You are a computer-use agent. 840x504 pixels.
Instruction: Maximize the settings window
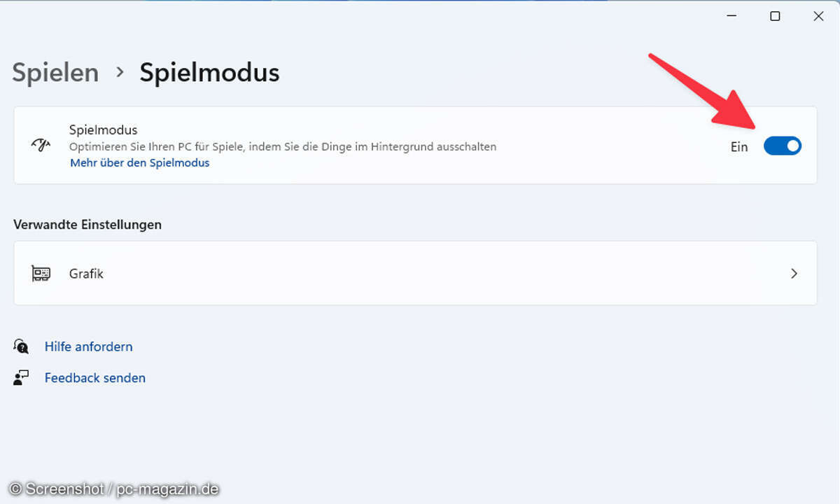pos(775,16)
